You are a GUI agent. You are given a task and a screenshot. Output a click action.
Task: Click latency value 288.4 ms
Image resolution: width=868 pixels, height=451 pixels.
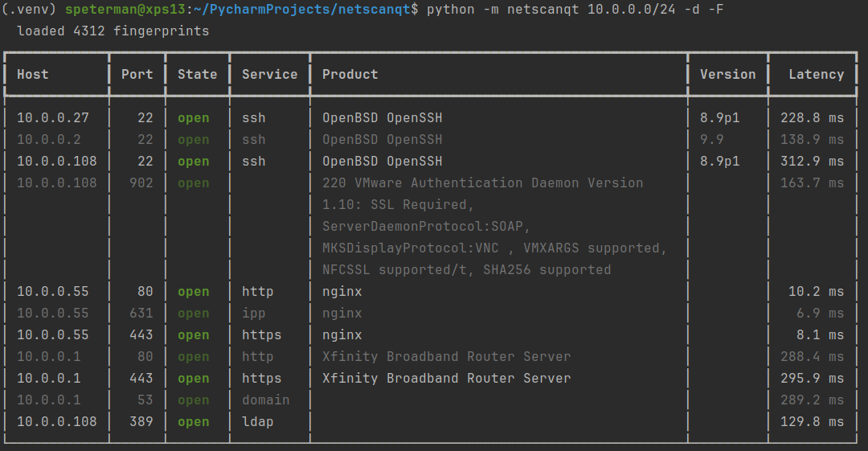[812, 356]
